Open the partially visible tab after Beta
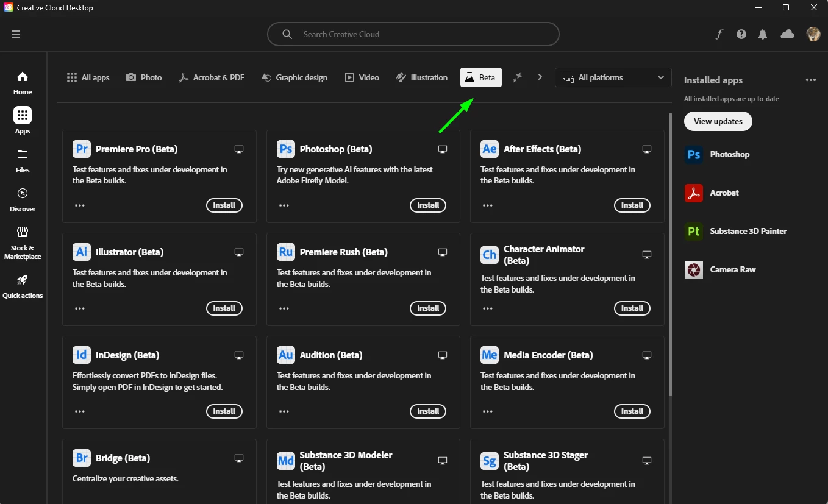The width and height of the screenshot is (828, 504). pyautogui.click(x=518, y=77)
